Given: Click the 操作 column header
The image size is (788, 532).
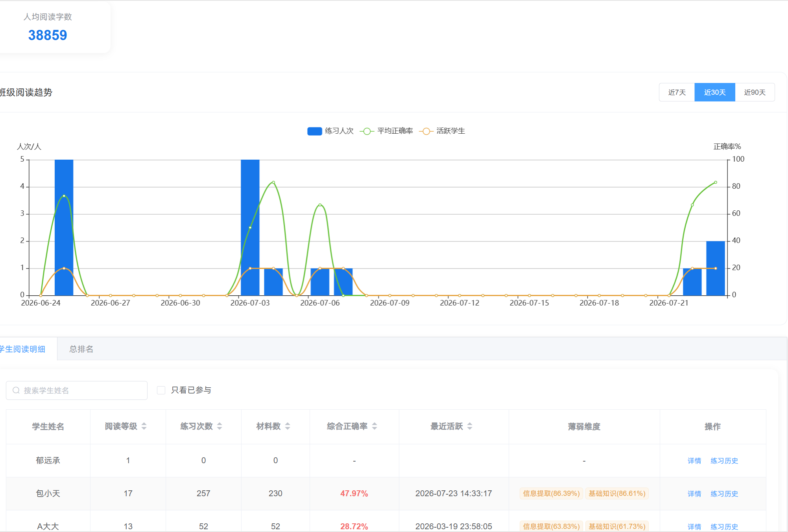Looking at the screenshot, I should coord(712,427).
